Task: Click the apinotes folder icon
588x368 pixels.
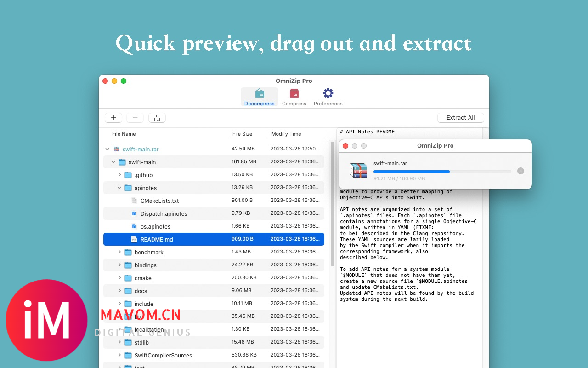Action: 128,188
